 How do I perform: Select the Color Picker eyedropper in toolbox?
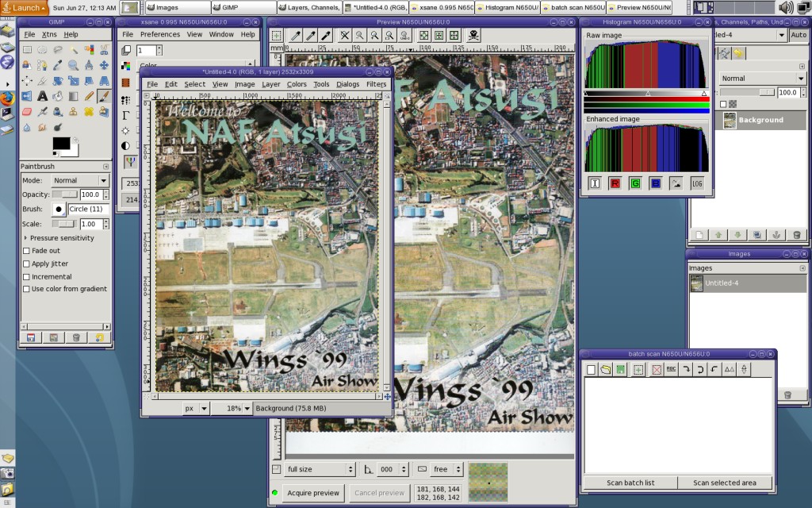pyautogui.click(x=57, y=65)
